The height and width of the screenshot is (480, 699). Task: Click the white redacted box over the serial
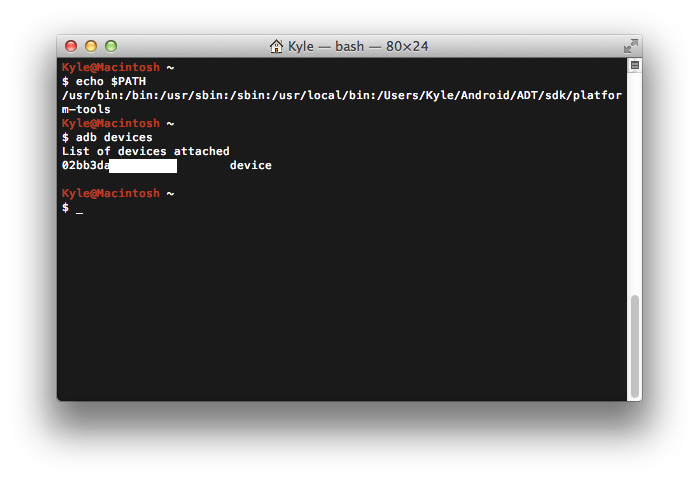pyautogui.click(x=143, y=166)
